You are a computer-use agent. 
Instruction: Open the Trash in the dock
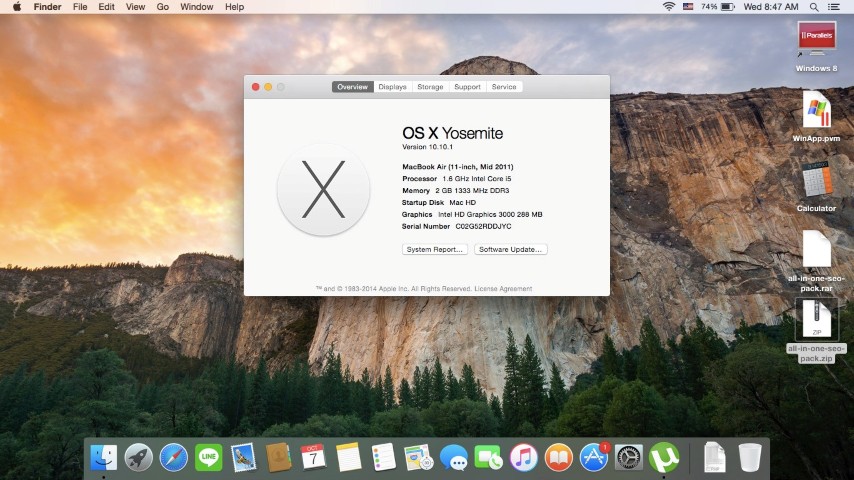[x=749, y=458]
